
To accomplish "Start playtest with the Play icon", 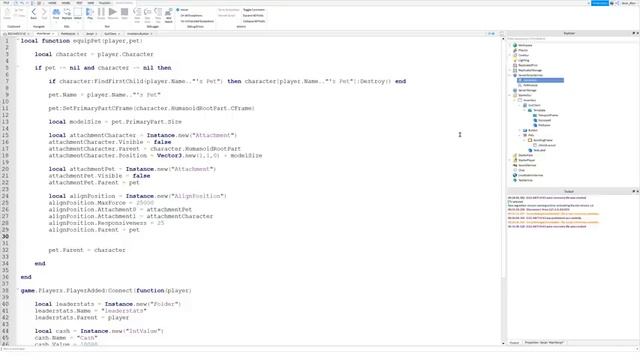I will point(90,13).
